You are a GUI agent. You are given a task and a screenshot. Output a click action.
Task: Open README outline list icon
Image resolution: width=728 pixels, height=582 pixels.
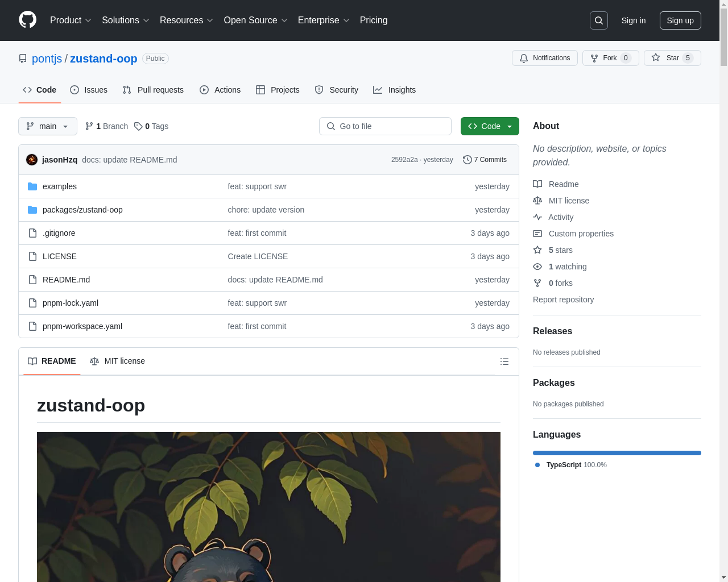504,361
